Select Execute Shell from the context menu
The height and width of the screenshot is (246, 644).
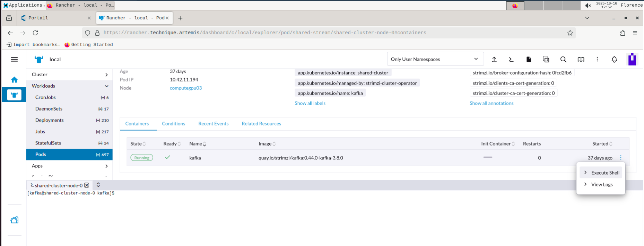click(605, 173)
